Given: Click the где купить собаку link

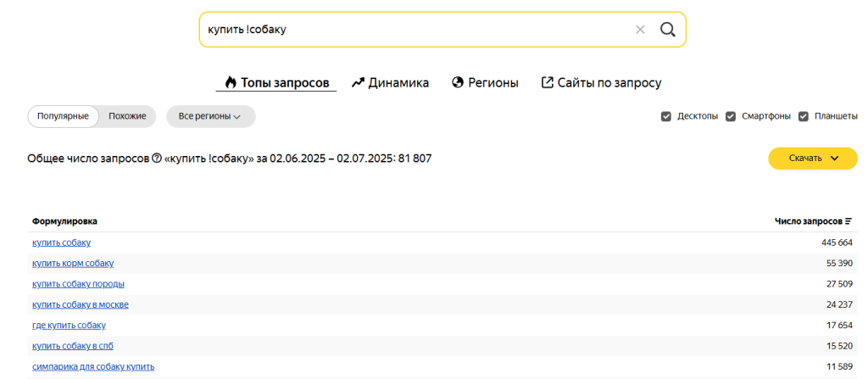Looking at the screenshot, I should pyautogui.click(x=69, y=325).
